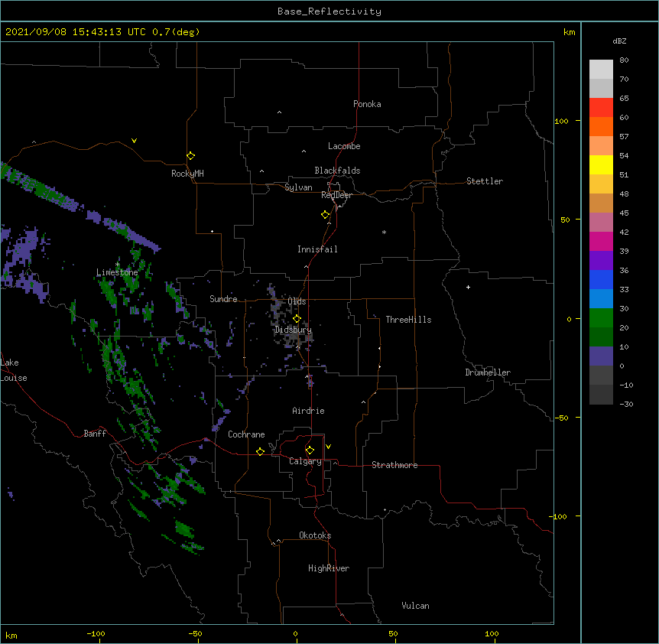
Task: Click the white plus marker near Drumheller
Action: (x=468, y=287)
